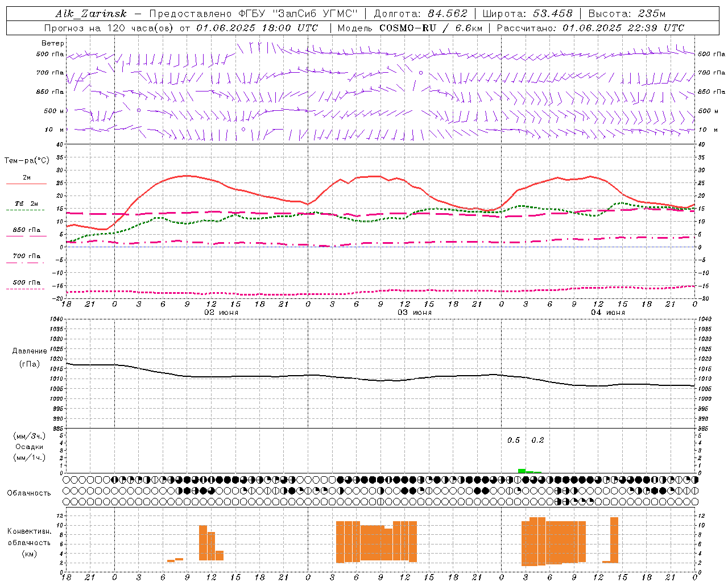
Task: Click the '(мм/3ч.)' precipitation unit label
Action: click(30, 436)
